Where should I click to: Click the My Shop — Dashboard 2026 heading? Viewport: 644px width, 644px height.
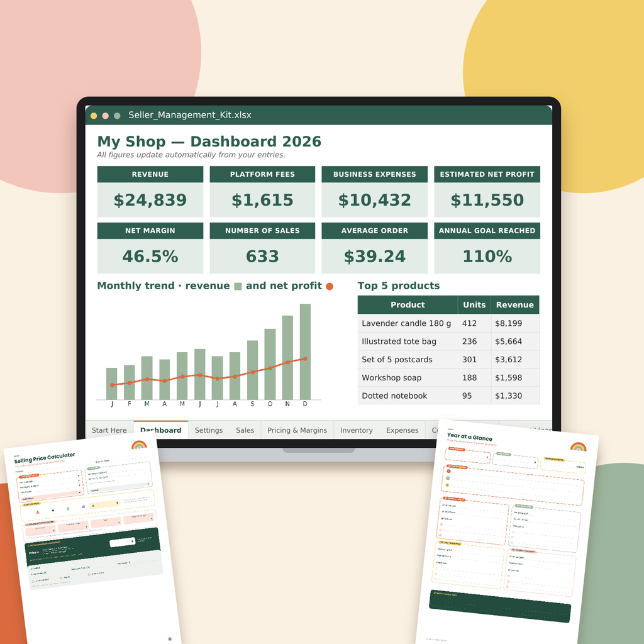[x=209, y=142]
